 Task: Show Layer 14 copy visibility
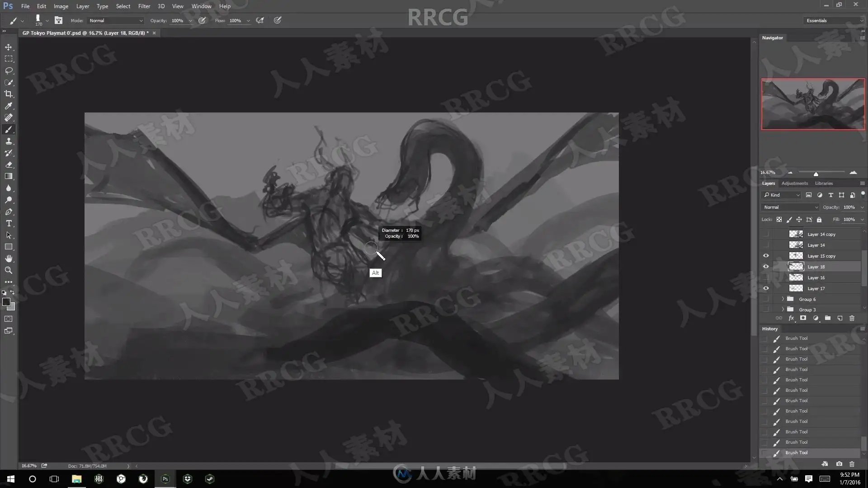coord(766,234)
